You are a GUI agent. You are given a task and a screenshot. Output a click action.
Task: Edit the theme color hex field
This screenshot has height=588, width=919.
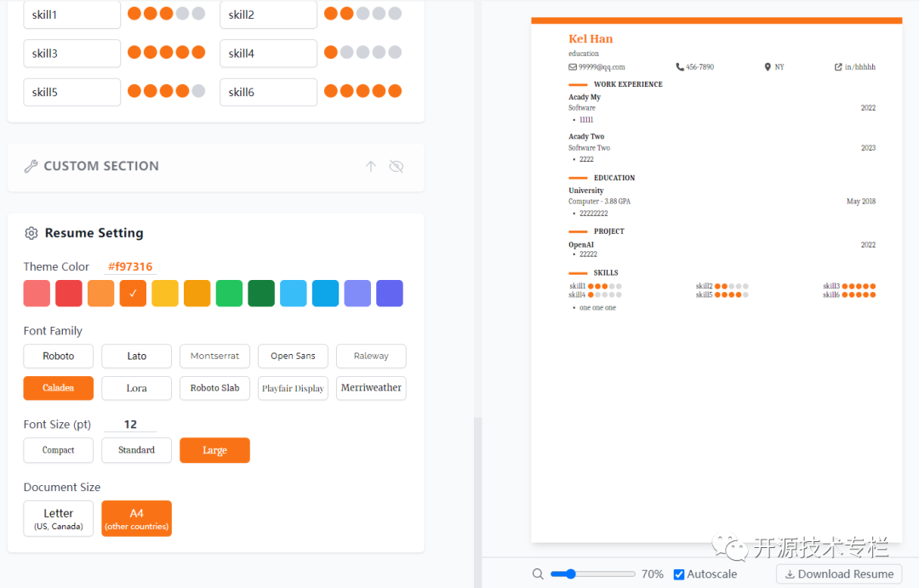pos(130,266)
